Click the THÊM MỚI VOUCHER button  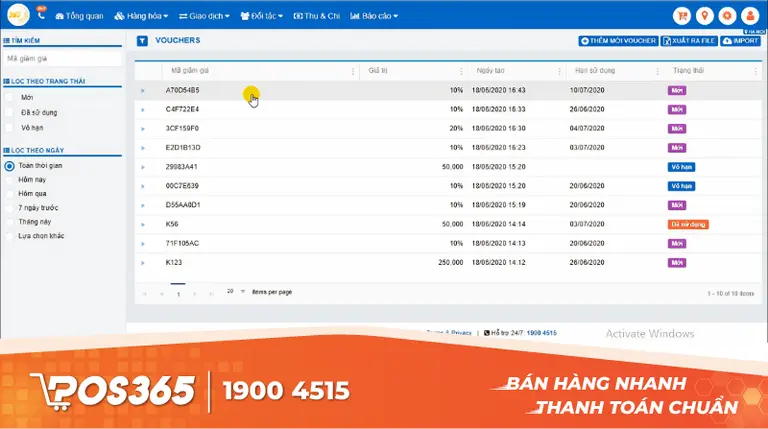pyautogui.click(x=619, y=41)
